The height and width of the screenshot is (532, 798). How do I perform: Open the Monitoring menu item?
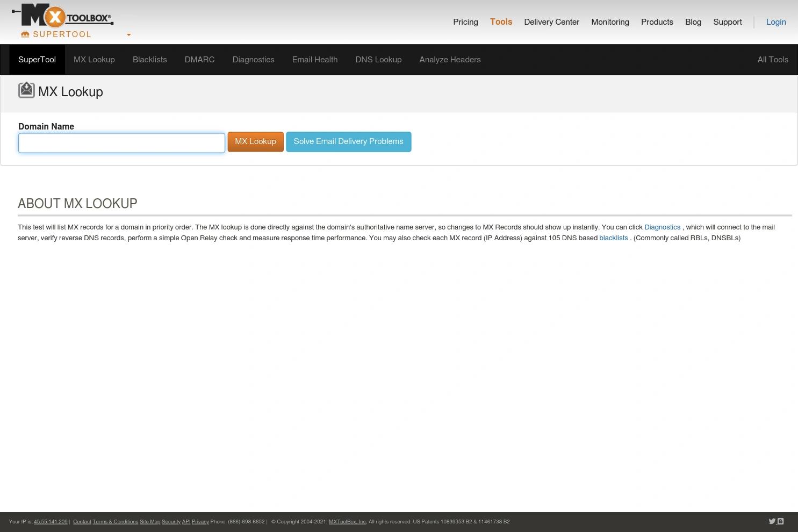coord(610,22)
